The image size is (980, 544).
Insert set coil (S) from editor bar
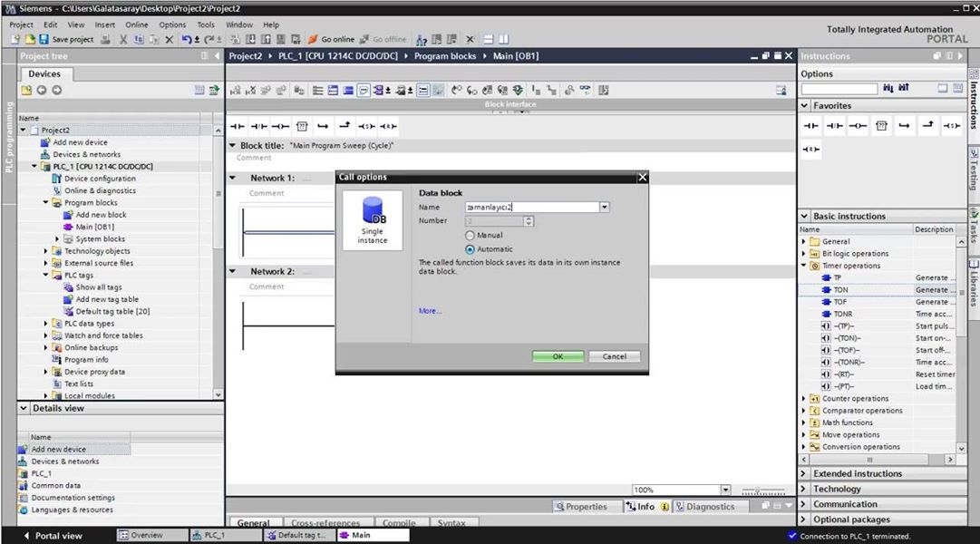pos(366,126)
